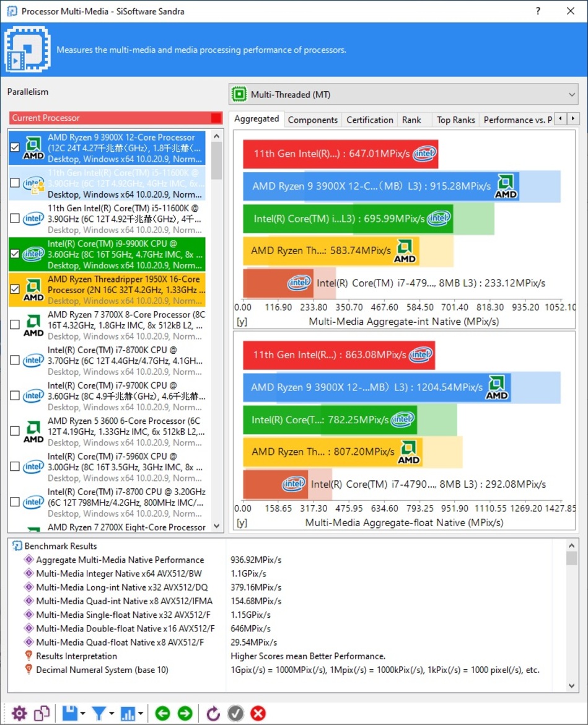Click Intel logo on i7-8700K entry
This screenshot has width=588, height=725.
click(33, 360)
